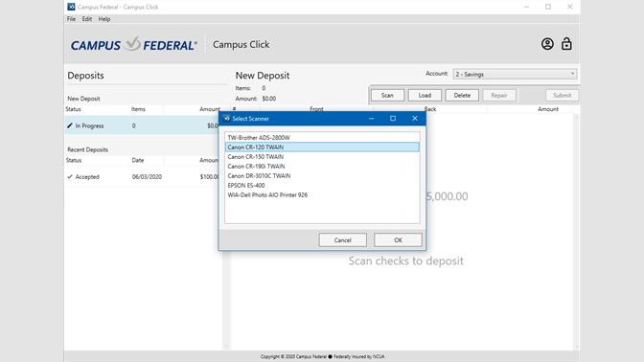Screen dimensions: 644x362
Task: Open the Edit menu
Action: [x=86, y=19]
